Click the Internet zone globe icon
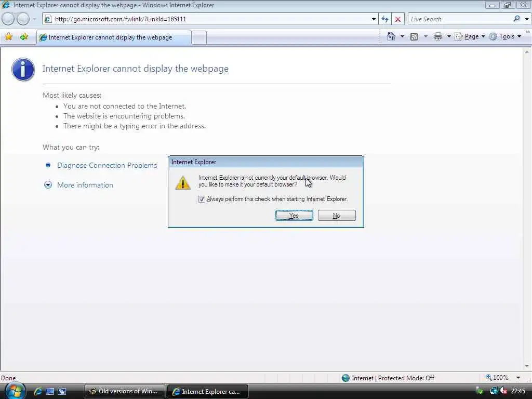 (x=345, y=378)
